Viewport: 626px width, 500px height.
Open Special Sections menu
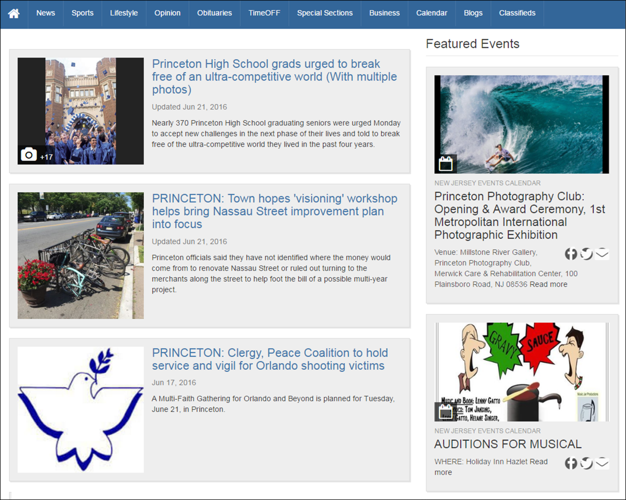(x=325, y=13)
